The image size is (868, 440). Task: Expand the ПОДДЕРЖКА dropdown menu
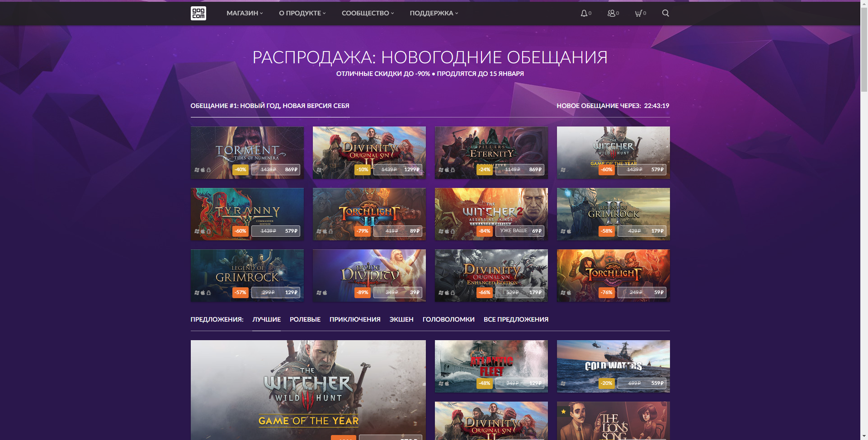pos(434,13)
